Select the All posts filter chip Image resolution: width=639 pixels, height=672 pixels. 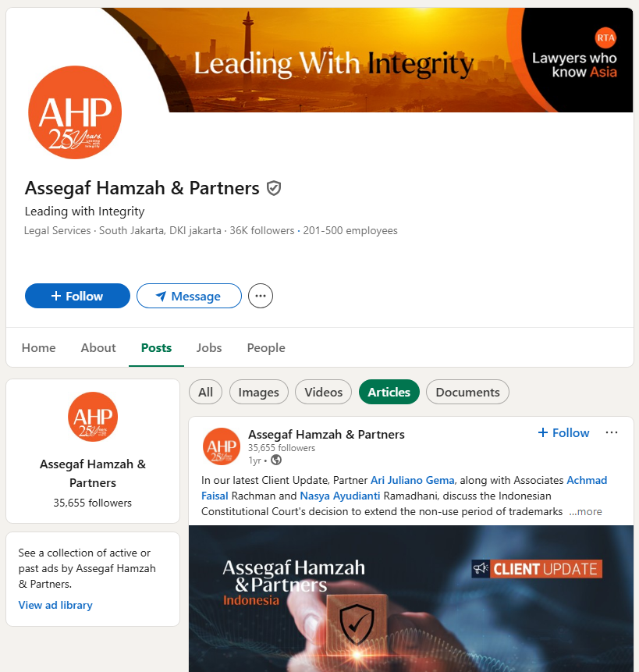205,392
